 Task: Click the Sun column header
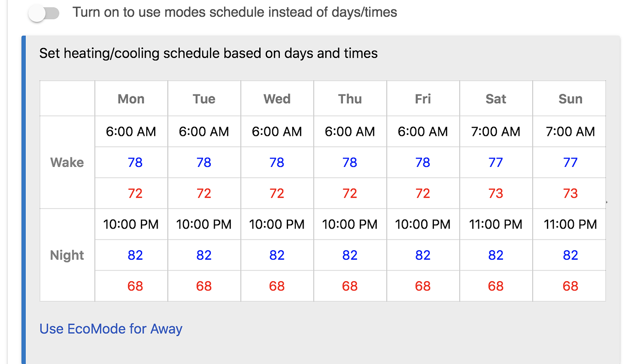(x=569, y=98)
